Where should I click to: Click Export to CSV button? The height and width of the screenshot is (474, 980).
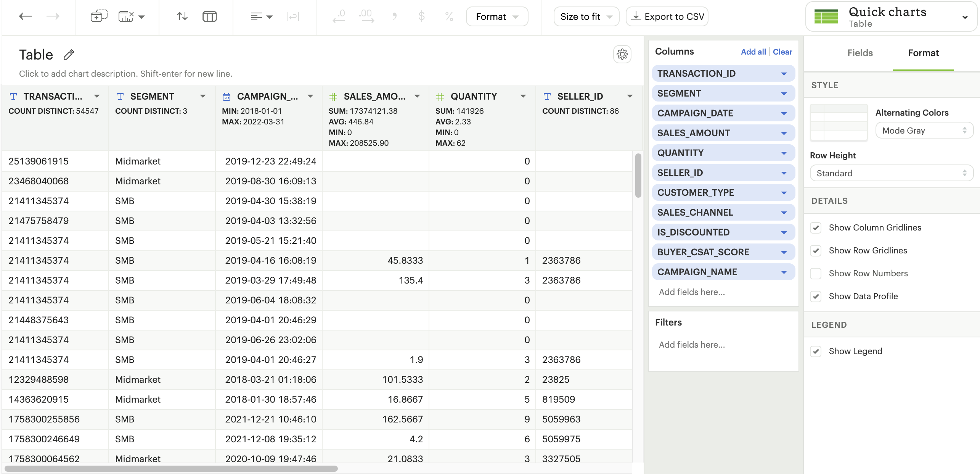click(x=667, y=16)
